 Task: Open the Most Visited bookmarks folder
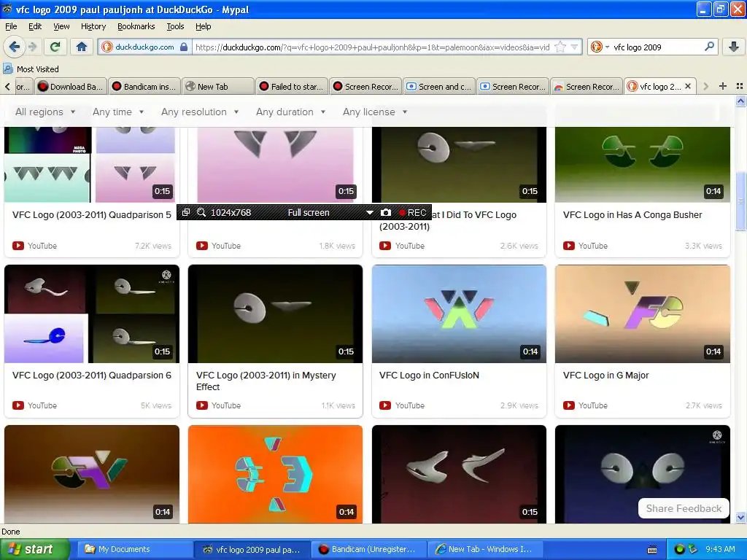(31, 69)
